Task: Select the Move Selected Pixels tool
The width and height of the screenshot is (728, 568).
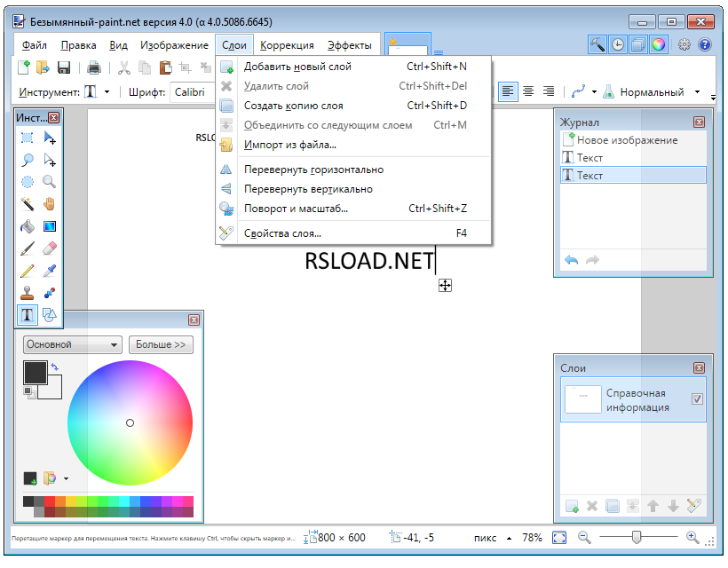Action: [x=49, y=138]
